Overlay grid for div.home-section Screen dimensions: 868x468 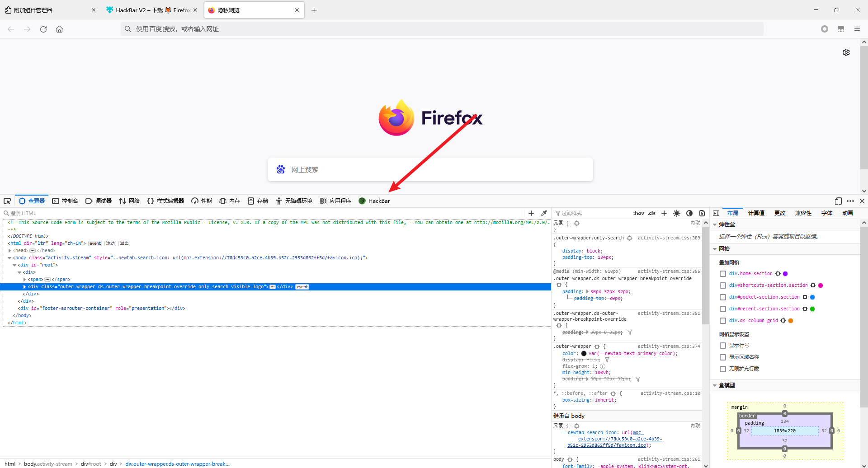723,274
